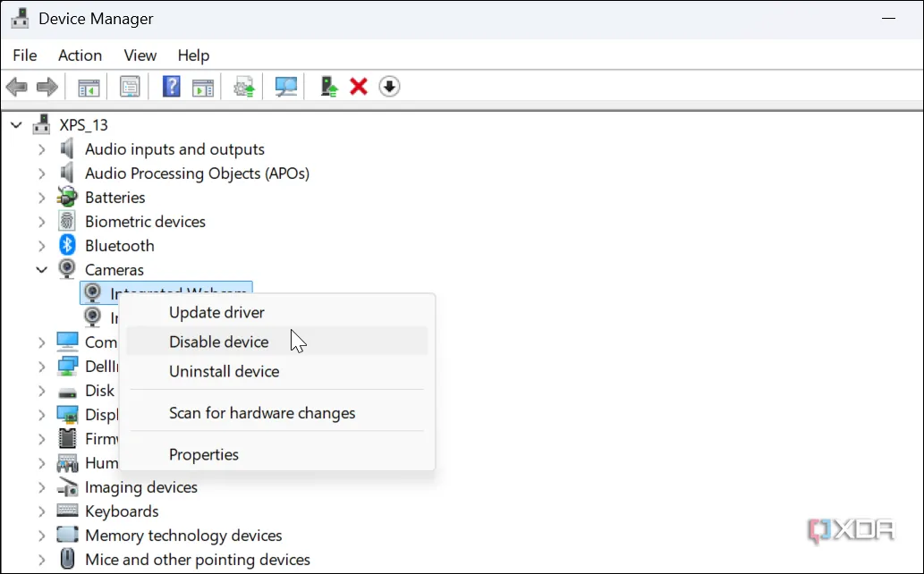
Task: Click Enable device toolbar icon
Action: click(x=329, y=87)
